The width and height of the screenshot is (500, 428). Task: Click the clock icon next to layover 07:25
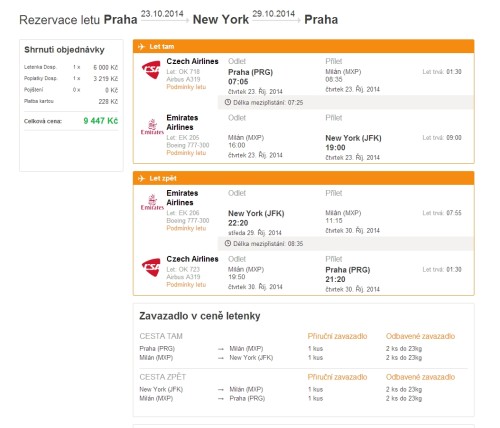pyautogui.click(x=228, y=102)
